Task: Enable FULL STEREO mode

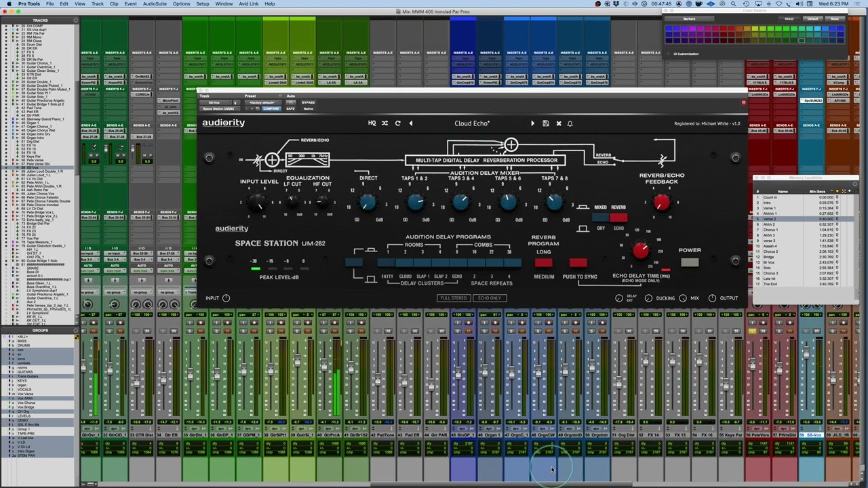Action: pyautogui.click(x=454, y=298)
